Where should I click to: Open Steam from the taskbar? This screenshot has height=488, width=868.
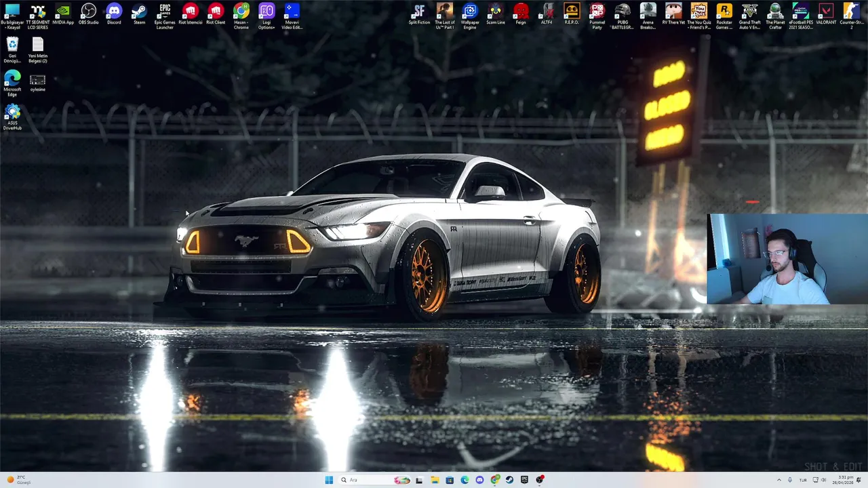click(510, 480)
